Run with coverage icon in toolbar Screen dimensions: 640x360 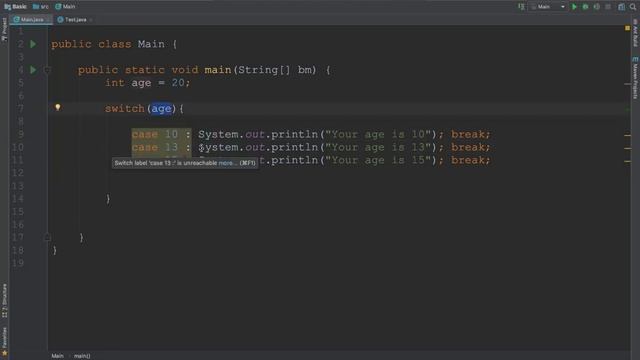click(597, 7)
